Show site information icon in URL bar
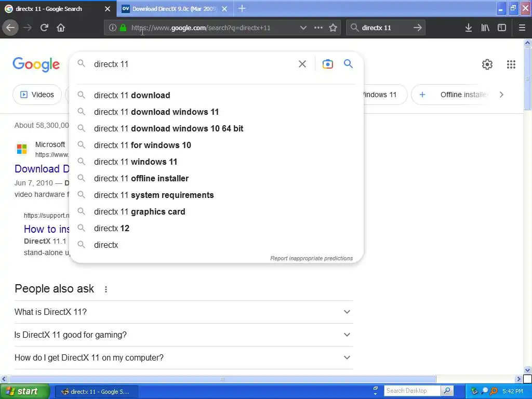Viewport: 532px width, 399px height. 113,28
